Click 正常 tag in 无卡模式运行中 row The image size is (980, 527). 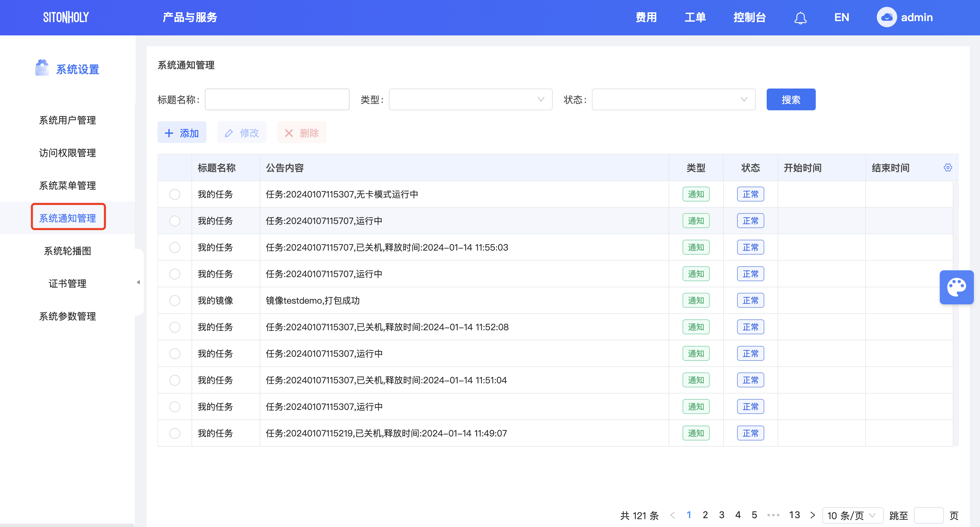[751, 194]
